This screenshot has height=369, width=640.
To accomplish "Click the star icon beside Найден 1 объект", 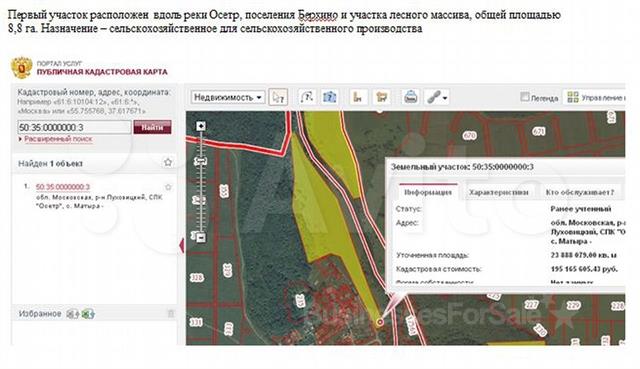I will tap(168, 162).
